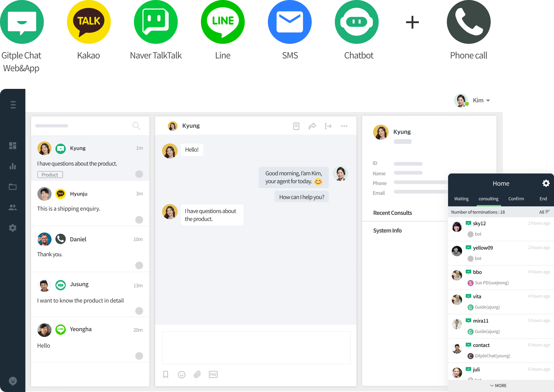Viewport: 554px width, 392px height.
Task: Open Yeongha's Hello conversation
Action: click(90, 340)
